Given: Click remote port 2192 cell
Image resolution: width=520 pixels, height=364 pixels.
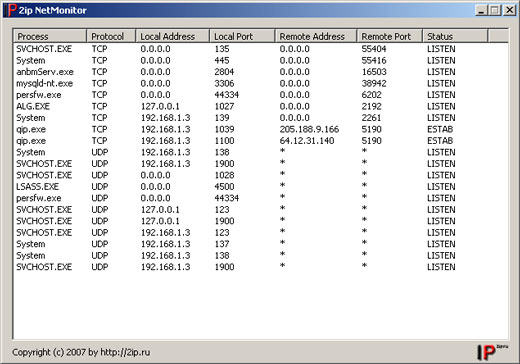Looking at the screenshot, I should [x=371, y=106].
